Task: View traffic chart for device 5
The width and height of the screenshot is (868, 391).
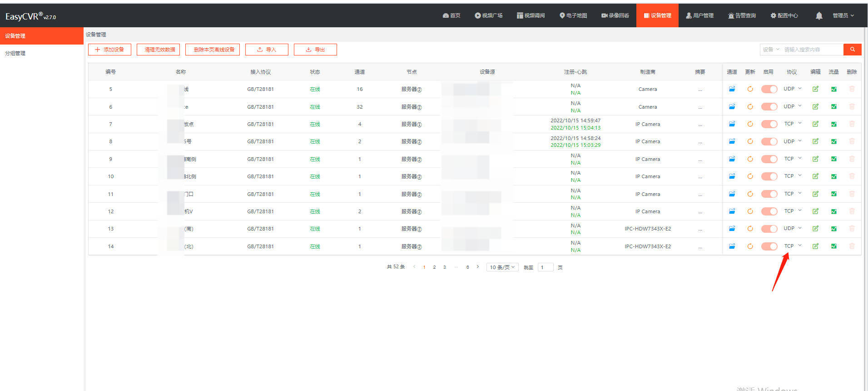Action: tap(833, 89)
